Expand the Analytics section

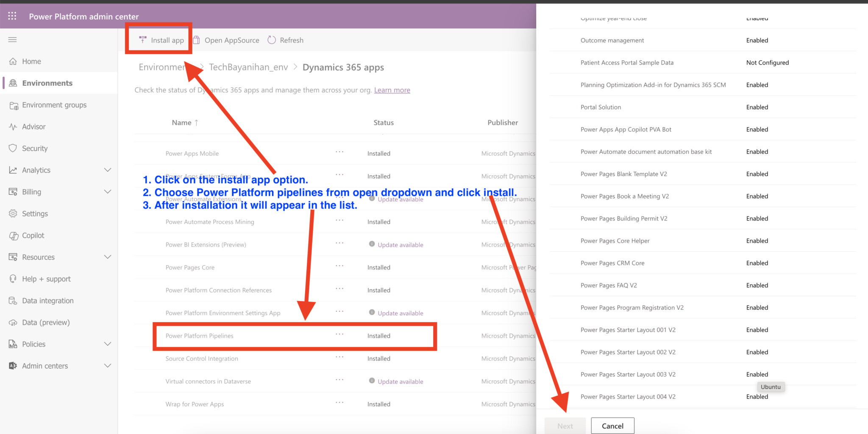coord(108,170)
